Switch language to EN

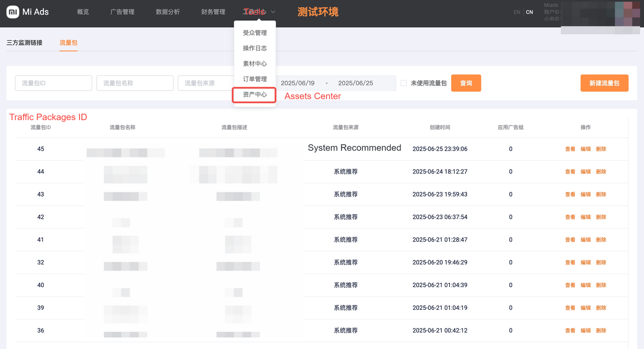tap(517, 12)
